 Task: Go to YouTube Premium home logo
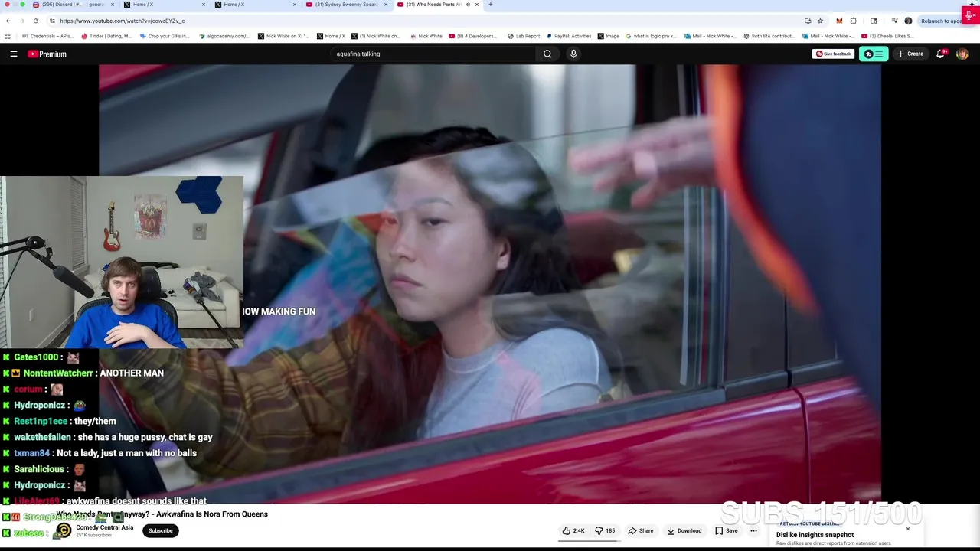point(47,54)
